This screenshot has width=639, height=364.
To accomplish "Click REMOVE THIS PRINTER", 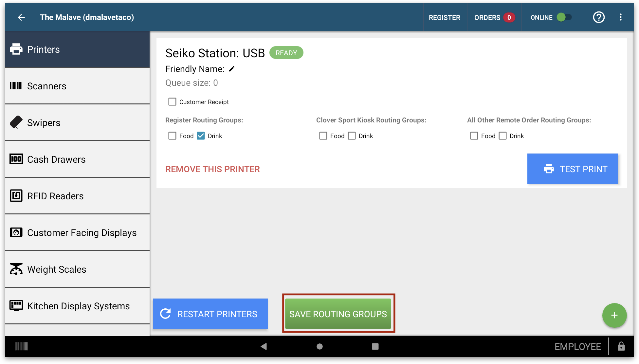I will click(x=212, y=169).
